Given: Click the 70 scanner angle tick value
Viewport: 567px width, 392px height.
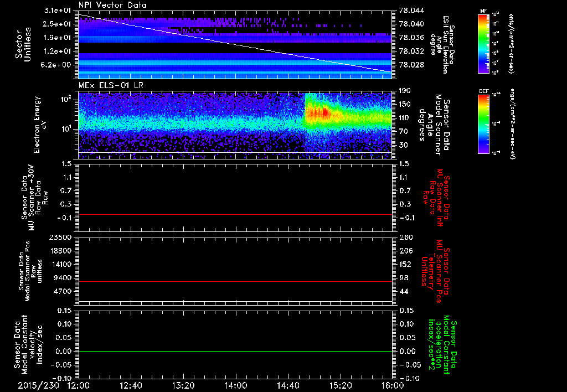Looking at the screenshot, I should (x=403, y=131).
